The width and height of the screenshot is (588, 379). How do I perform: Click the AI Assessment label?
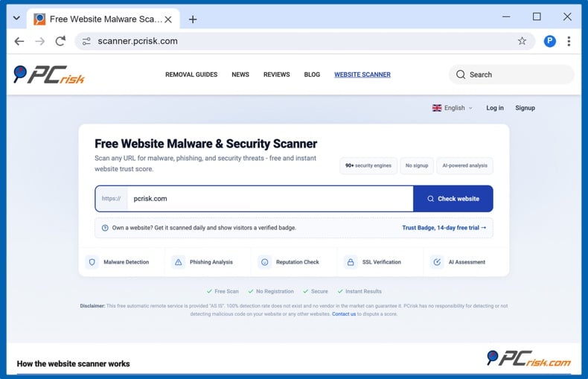click(x=467, y=262)
